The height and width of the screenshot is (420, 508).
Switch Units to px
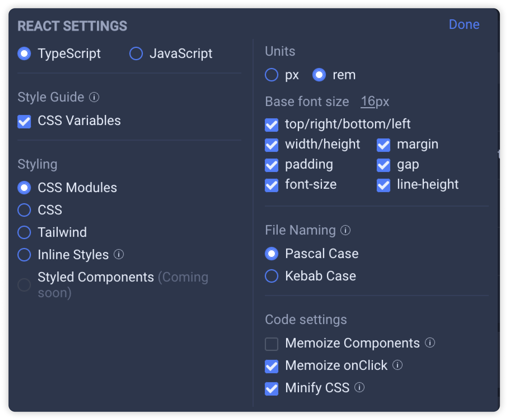[x=272, y=75]
